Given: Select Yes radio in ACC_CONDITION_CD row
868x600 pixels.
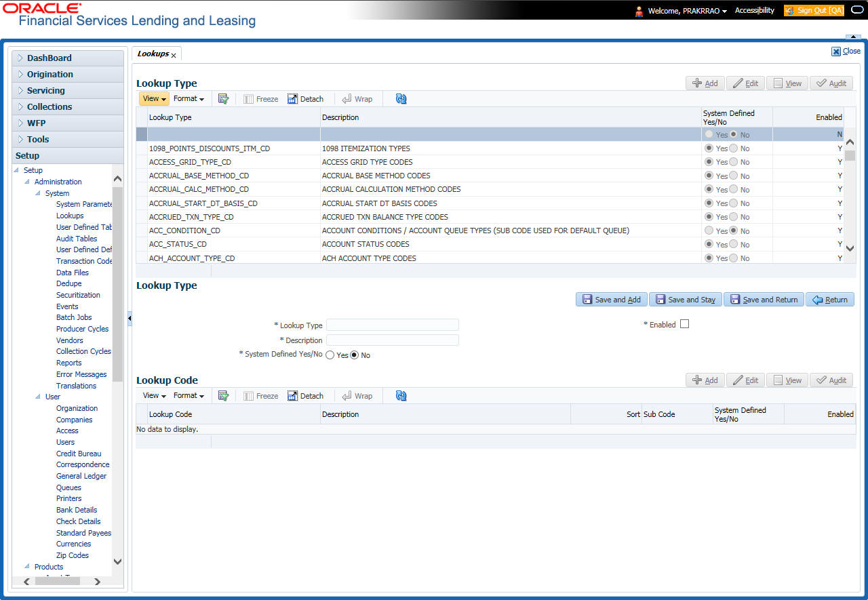Looking at the screenshot, I should [710, 231].
